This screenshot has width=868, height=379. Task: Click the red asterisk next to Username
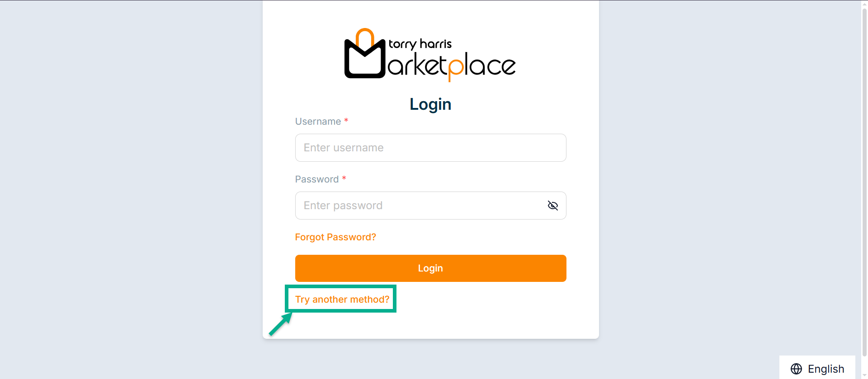[346, 121]
